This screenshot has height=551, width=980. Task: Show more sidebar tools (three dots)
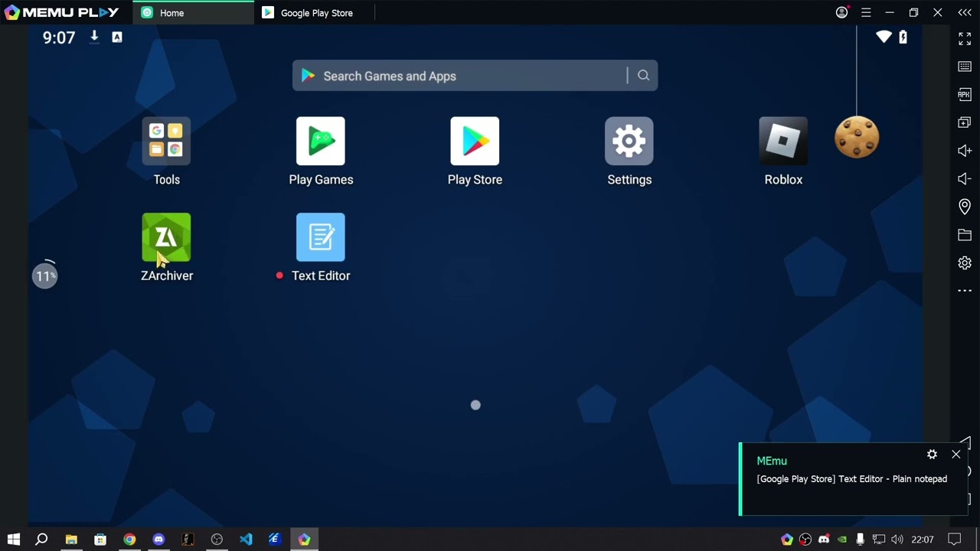point(965,291)
